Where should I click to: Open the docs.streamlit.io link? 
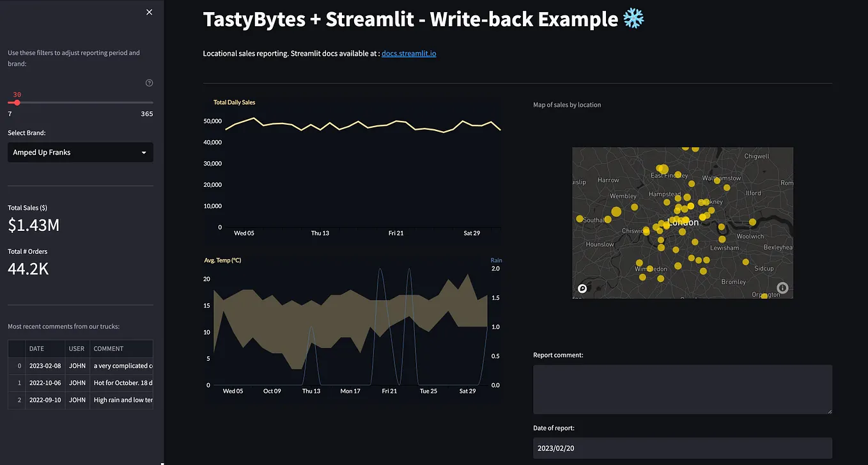(408, 53)
